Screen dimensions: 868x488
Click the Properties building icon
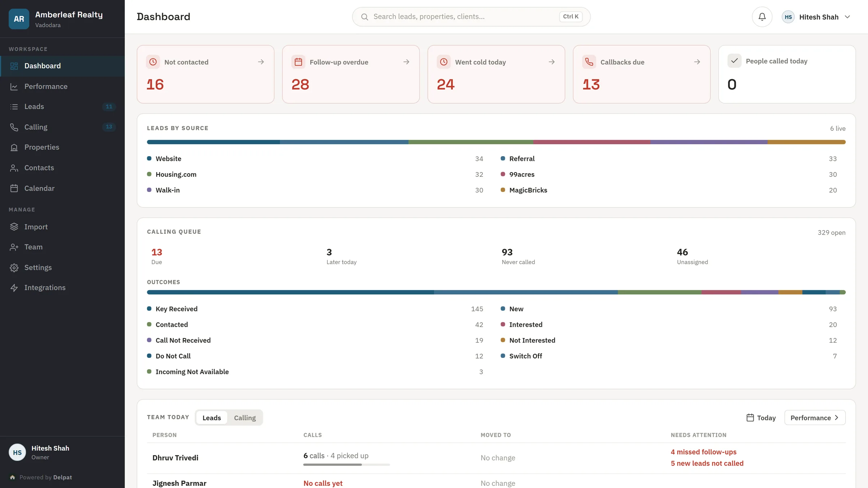coord(14,147)
